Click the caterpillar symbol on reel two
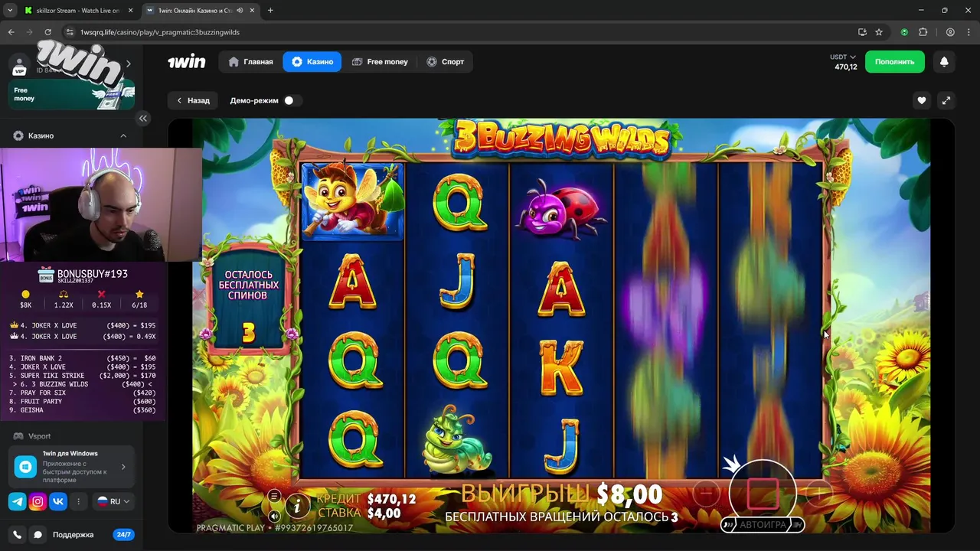Image resolution: width=980 pixels, height=551 pixels. 456,442
